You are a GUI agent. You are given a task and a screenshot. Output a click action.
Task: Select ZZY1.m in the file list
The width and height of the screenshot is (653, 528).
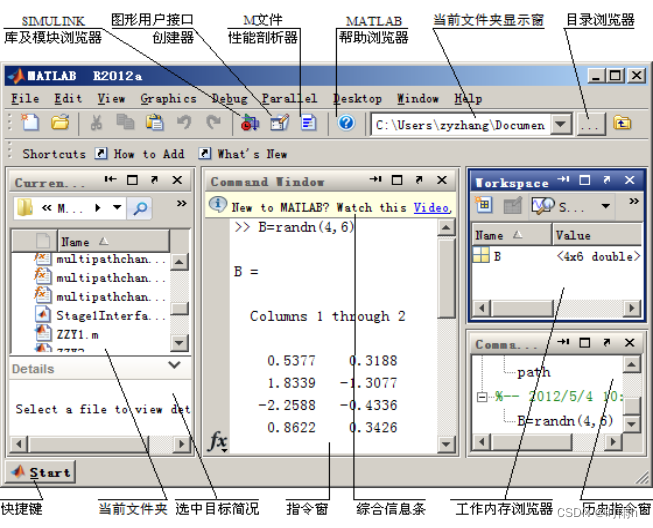pyautogui.click(x=77, y=335)
